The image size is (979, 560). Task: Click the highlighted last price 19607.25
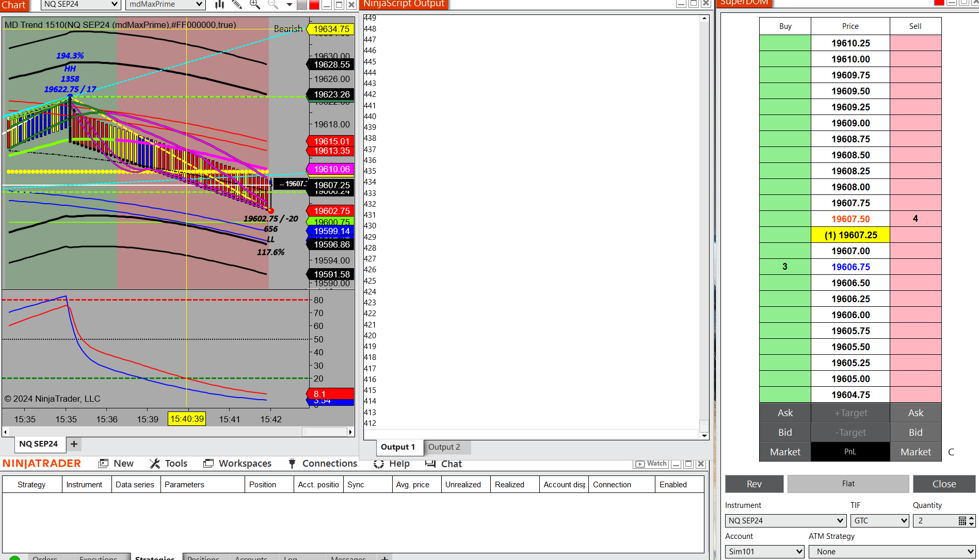pyautogui.click(x=850, y=235)
